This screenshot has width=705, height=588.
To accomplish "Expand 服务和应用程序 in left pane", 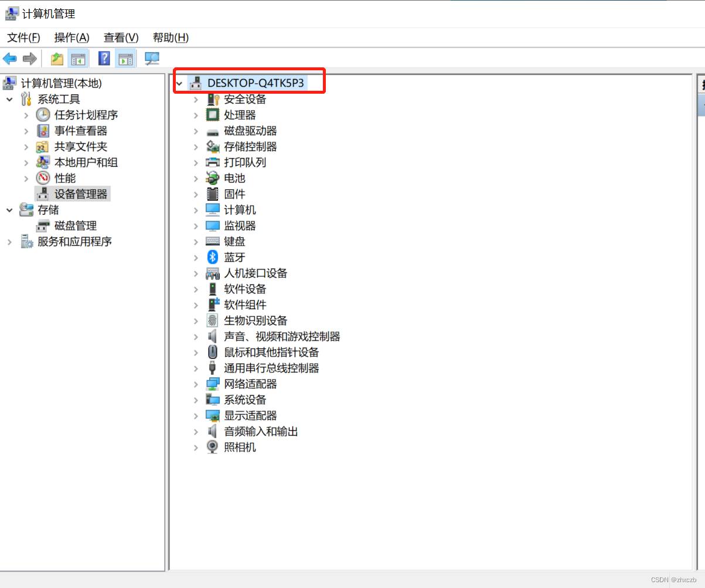I will (x=9, y=242).
